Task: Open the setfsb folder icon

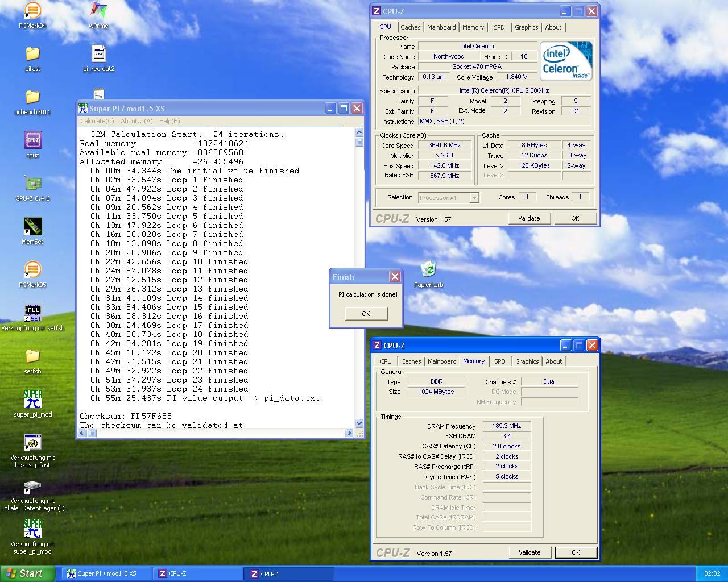Action: (x=32, y=361)
